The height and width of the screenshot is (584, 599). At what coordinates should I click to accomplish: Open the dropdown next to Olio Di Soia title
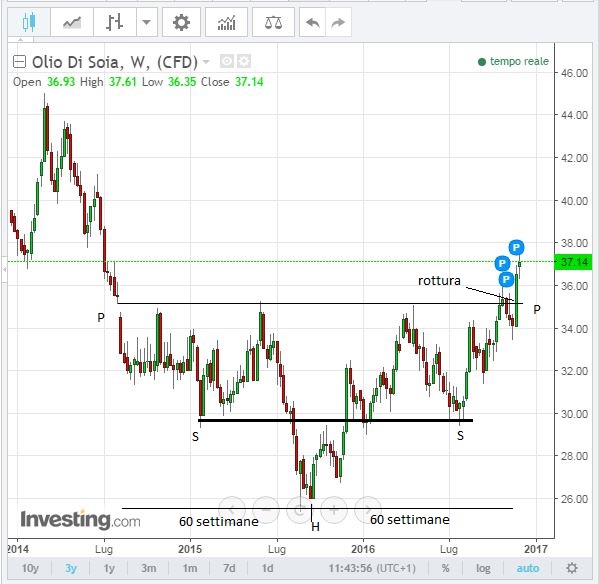206,61
